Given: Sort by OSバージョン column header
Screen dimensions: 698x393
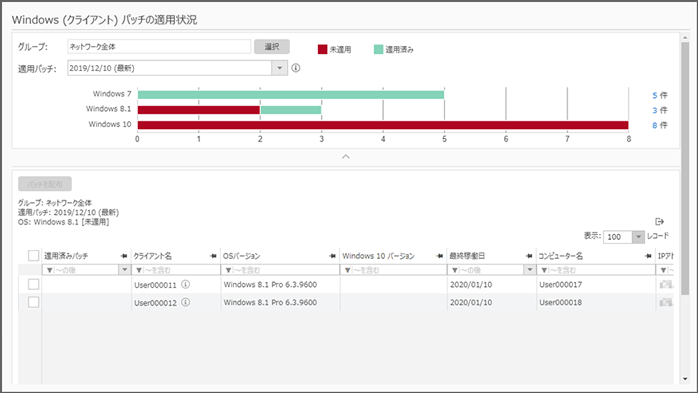Looking at the screenshot, I should [x=241, y=256].
